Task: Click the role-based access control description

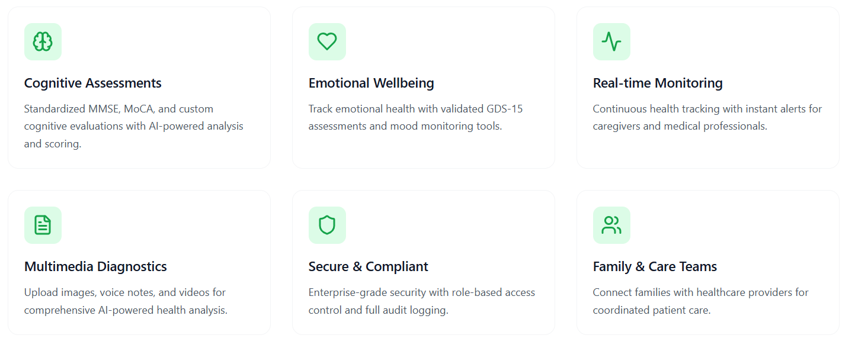Action: [x=421, y=301]
